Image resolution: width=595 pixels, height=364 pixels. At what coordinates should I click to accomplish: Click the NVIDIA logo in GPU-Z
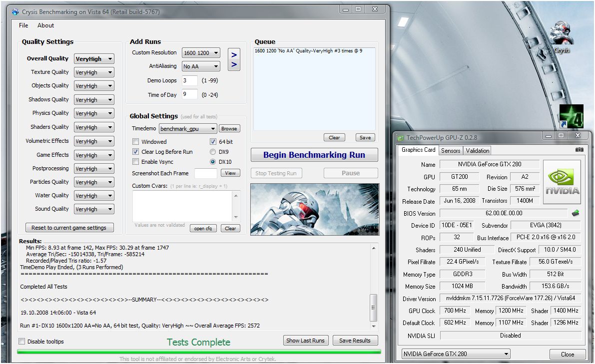(562, 182)
